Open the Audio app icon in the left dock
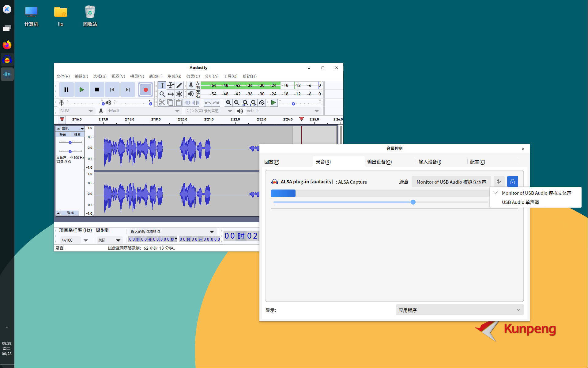588x368 pixels. click(7, 74)
